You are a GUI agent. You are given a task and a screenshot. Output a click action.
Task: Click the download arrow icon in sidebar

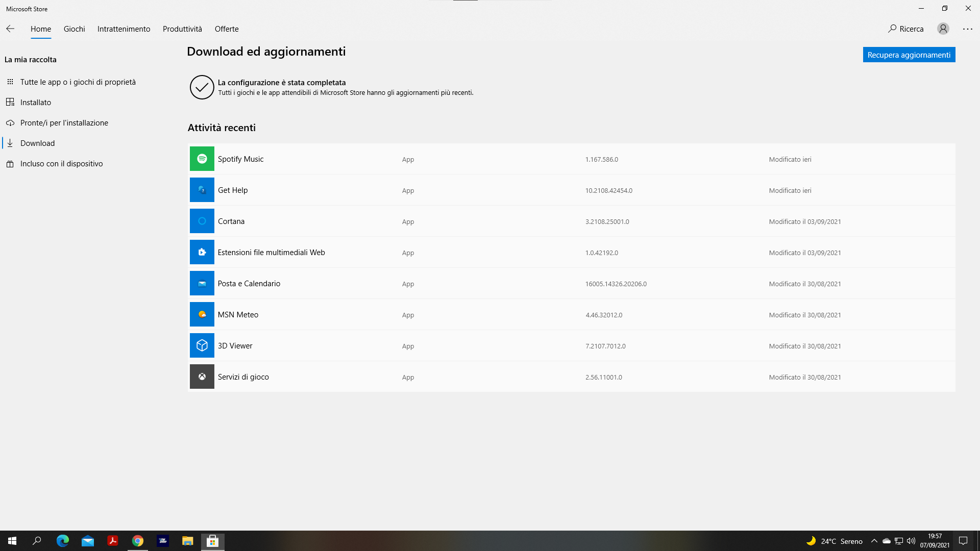point(10,143)
